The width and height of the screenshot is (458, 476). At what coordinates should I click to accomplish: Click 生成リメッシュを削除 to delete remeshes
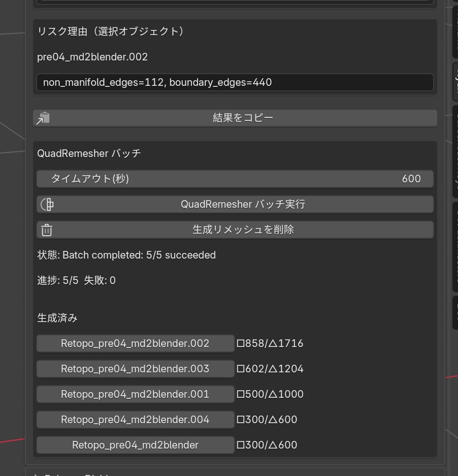pos(235,230)
